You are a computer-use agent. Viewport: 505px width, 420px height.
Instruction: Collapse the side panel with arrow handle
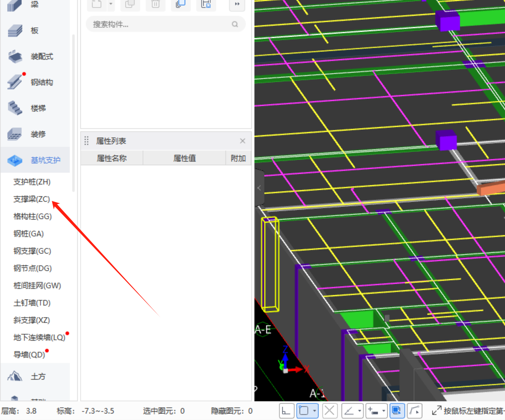pyautogui.click(x=259, y=188)
